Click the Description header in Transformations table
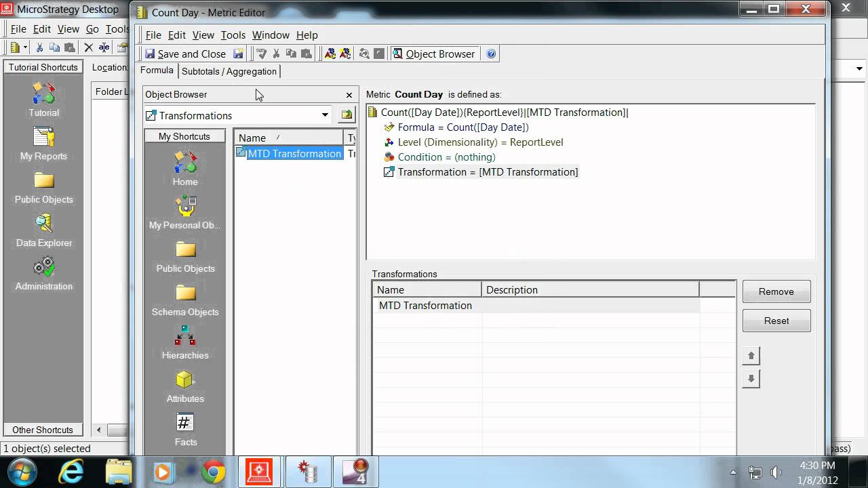This screenshot has height=488, width=868. point(590,290)
